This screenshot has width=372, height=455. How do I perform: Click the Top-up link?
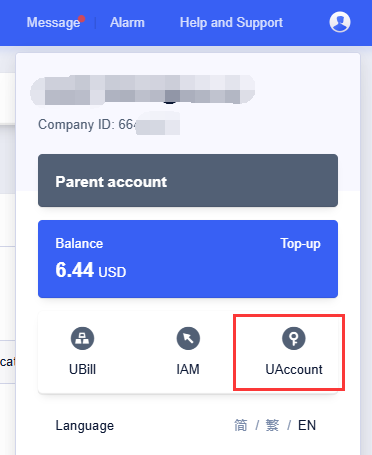pyautogui.click(x=300, y=244)
